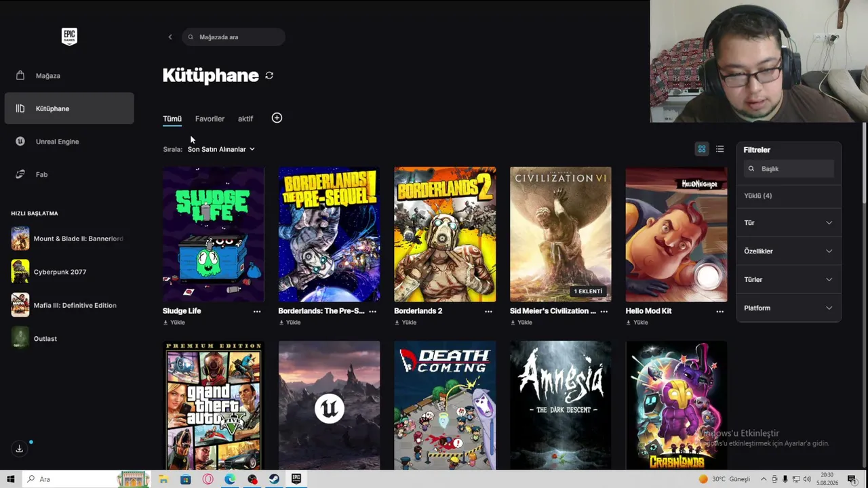The height and width of the screenshot is (488, 868).
Task: Open Sid Meier's Civilization VI cover
Action: point(561,234)
